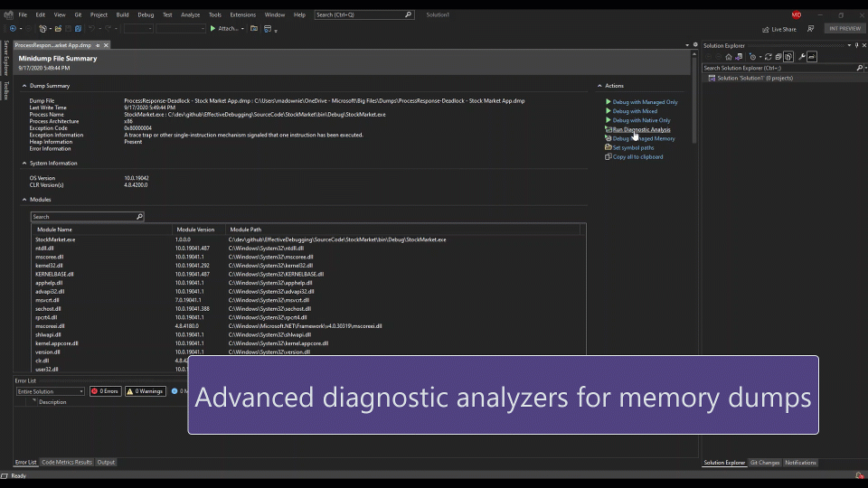Click the green Attach play icon

(x=212, y=28)
